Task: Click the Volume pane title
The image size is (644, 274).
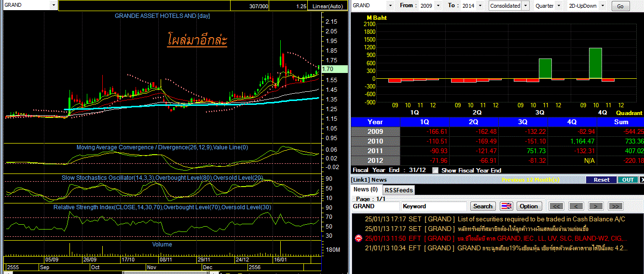Action: click(x=162, y=245)
